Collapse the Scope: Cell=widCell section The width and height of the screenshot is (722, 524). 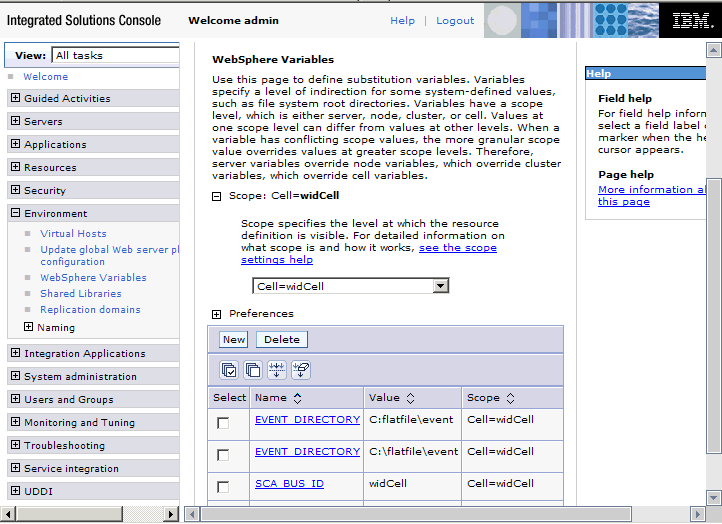[216, 197]
